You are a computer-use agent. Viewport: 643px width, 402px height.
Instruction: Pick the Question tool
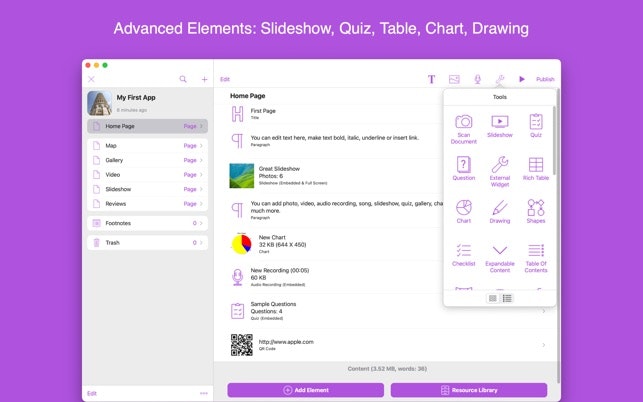pyautogui.click(x=463, y=168)
